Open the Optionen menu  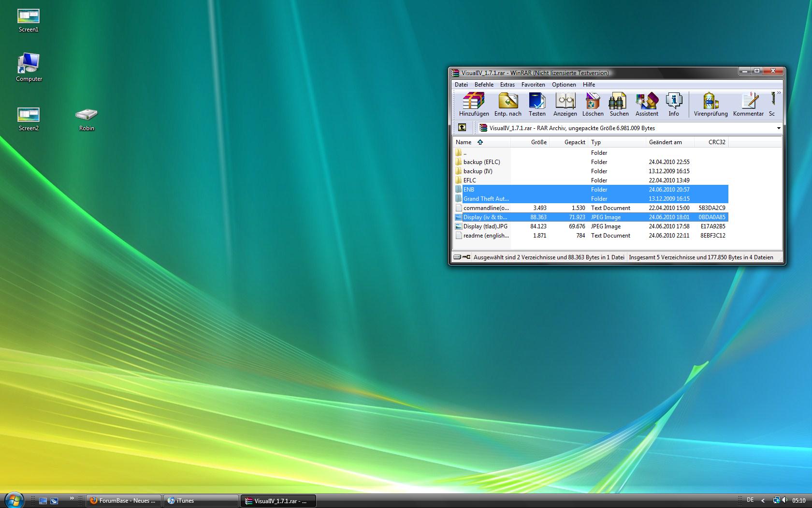564,85
